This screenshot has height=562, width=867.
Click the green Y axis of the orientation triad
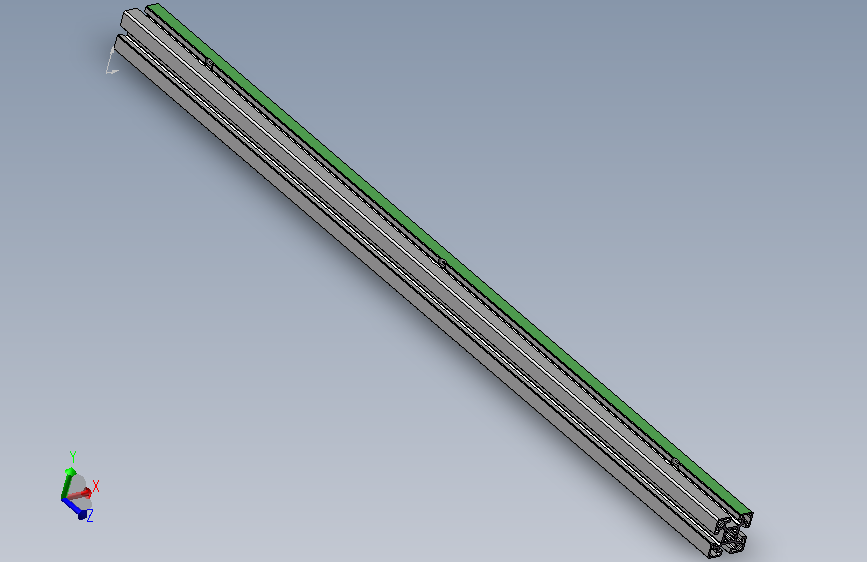pyautogui.click(x=68, y=482)
